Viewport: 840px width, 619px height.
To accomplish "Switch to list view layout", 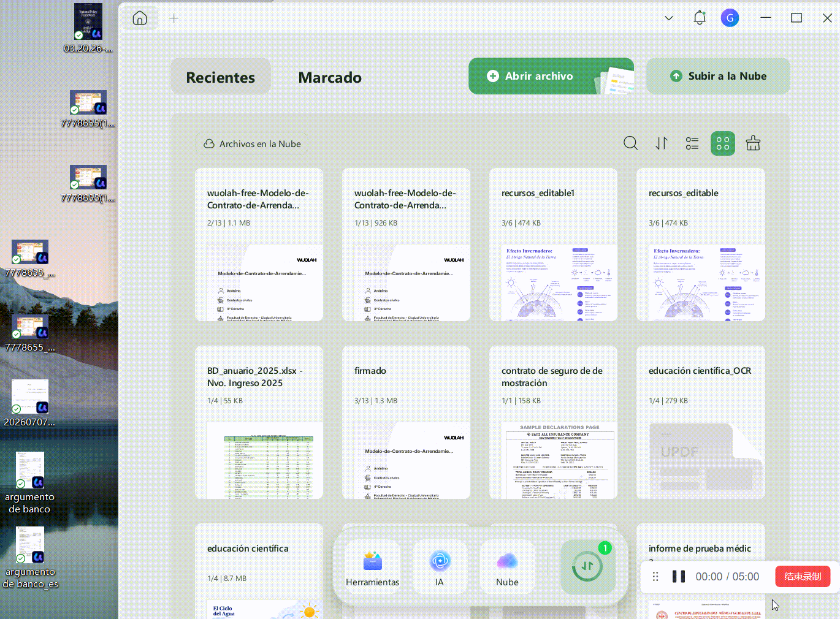I will point(692,143).
